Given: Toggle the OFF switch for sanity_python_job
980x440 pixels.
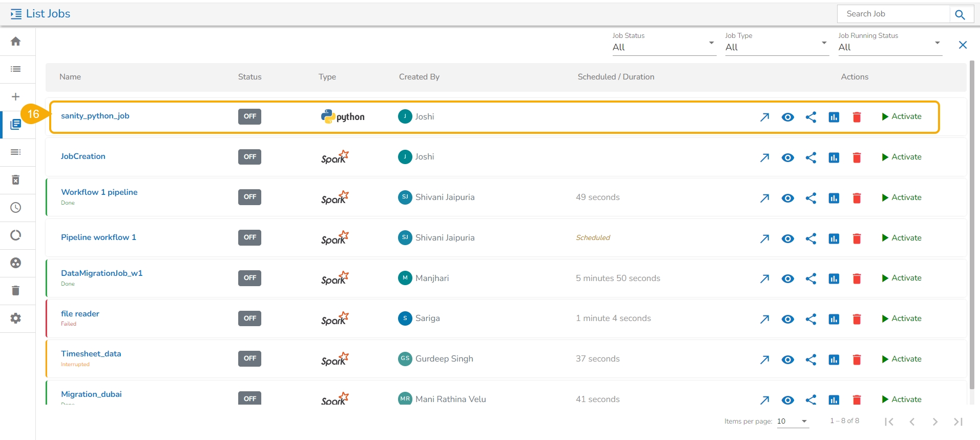Looking at the screenshot, I should (x=249, y=116).
